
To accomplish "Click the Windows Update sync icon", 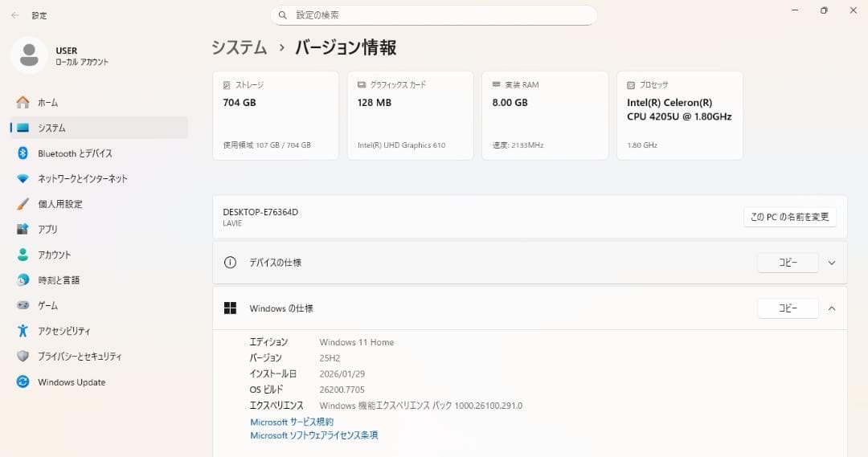I will point(23,382).
